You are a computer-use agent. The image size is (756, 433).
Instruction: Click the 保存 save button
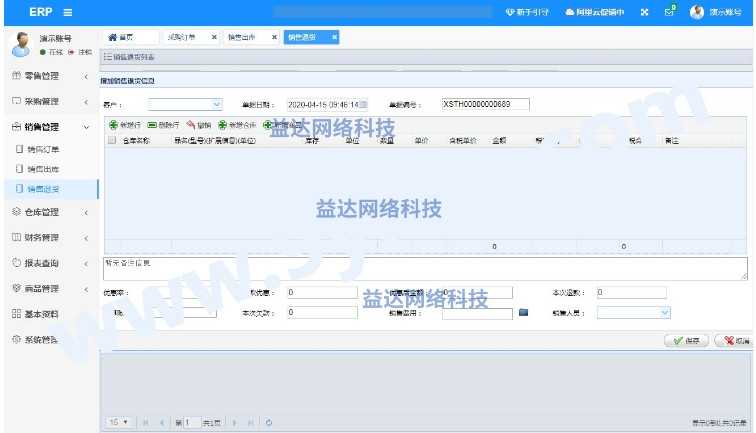(686, 340)
